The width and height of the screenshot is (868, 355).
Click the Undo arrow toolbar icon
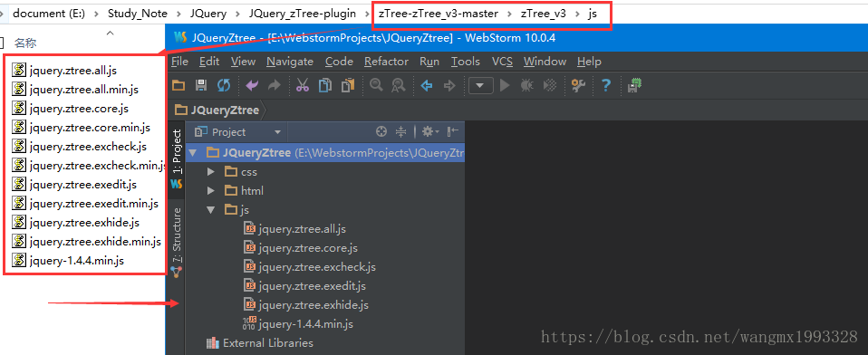click(253, 85)
